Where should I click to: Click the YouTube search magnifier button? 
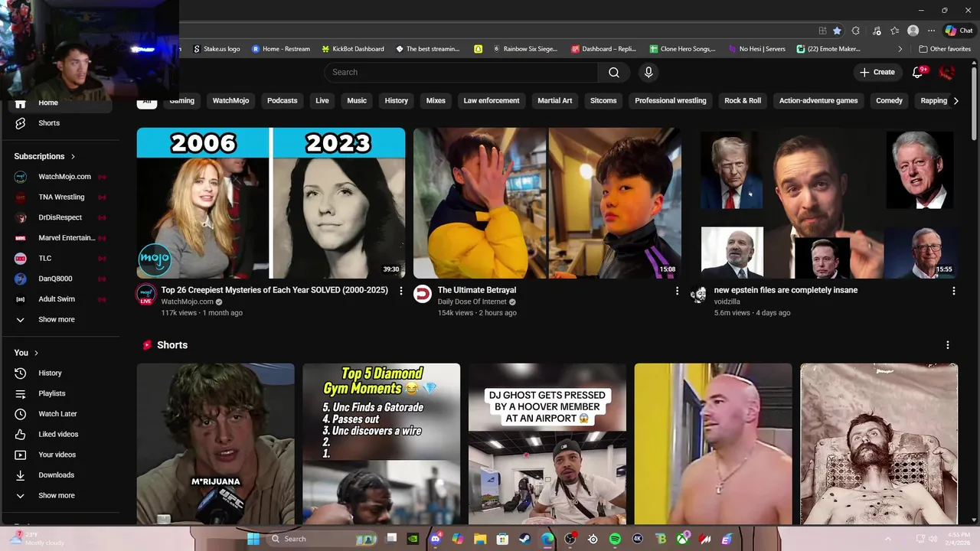tap(614, 72)
